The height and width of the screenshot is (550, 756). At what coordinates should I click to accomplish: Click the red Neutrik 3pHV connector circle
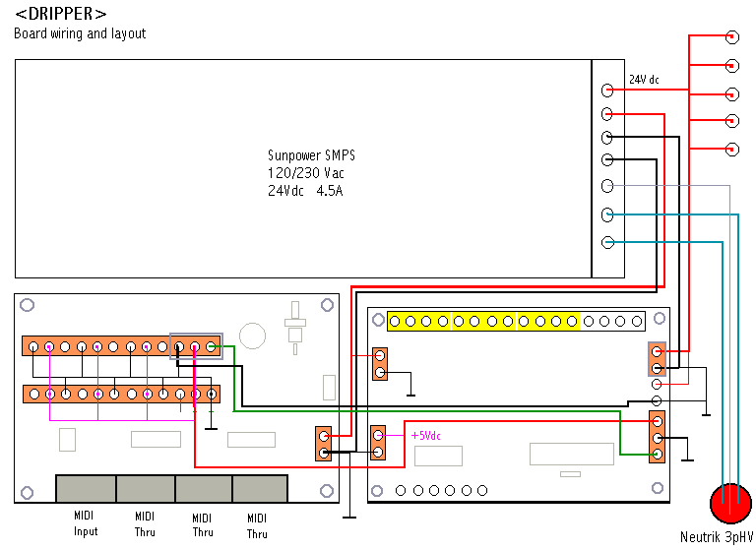coord(730,504)
